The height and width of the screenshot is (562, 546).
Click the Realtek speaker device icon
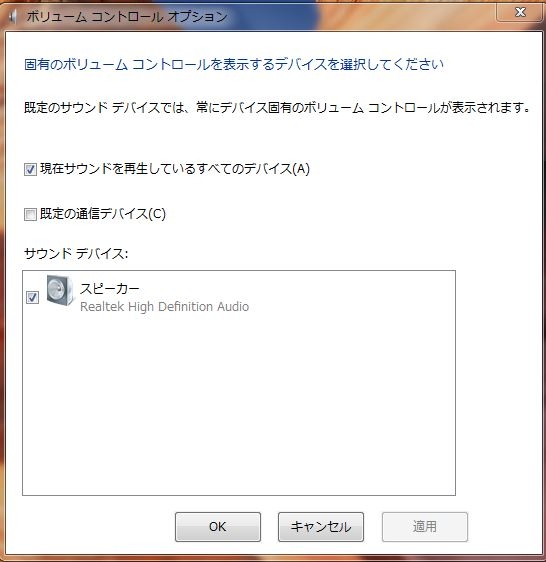pyautogui.click(x=60, y=290)
